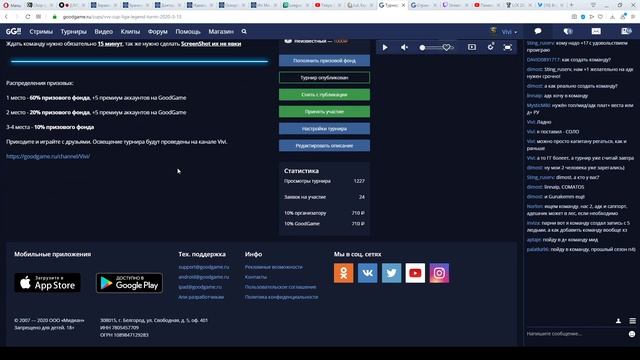The height and width of the screenshot is (360, 640).
Task: Open the ScreenShot их не явки link
Action: point(211,44)
